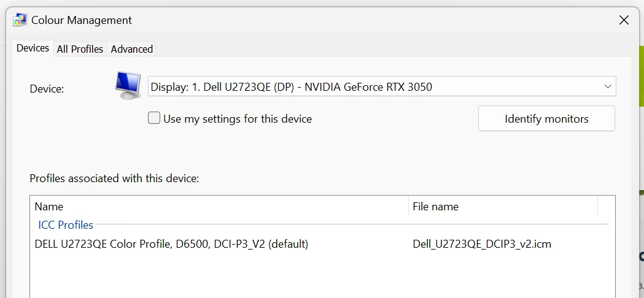Select the DELL U2723QE Color Profile row

[171, 244]
